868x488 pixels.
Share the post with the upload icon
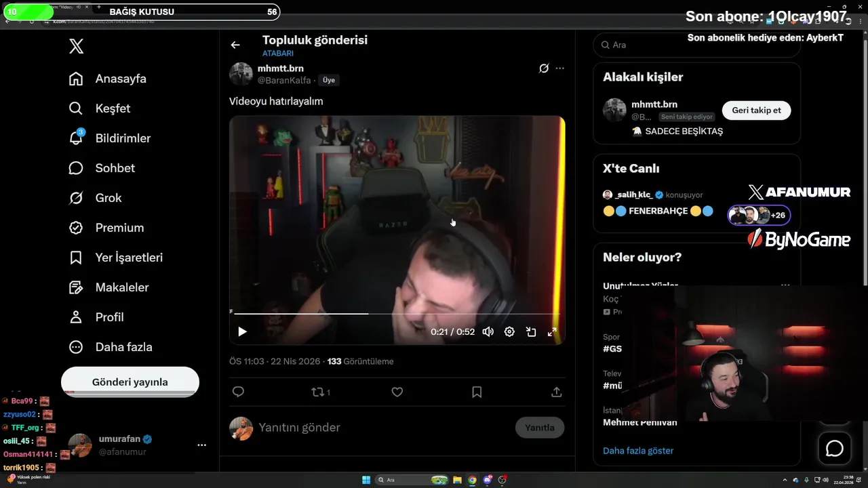[556, 392]
